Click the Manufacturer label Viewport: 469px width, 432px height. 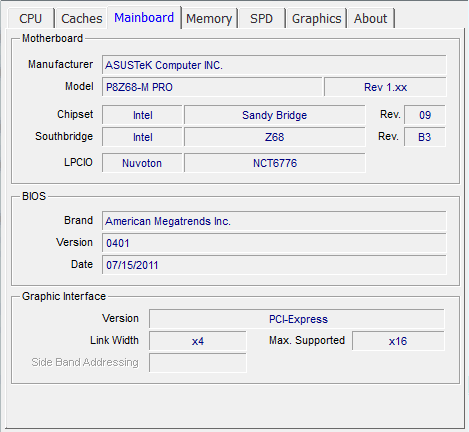tap(60, 64)
